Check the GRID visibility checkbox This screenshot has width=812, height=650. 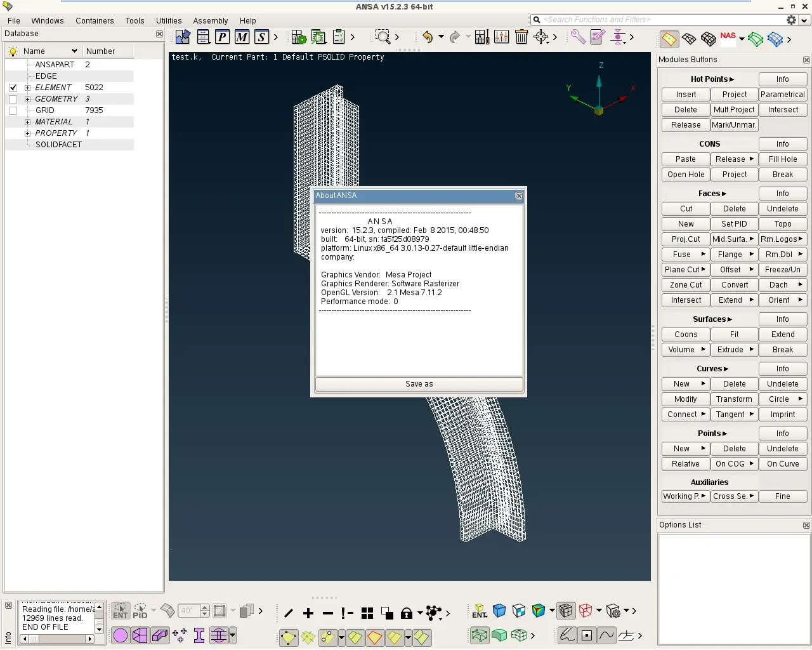point(13,110)
